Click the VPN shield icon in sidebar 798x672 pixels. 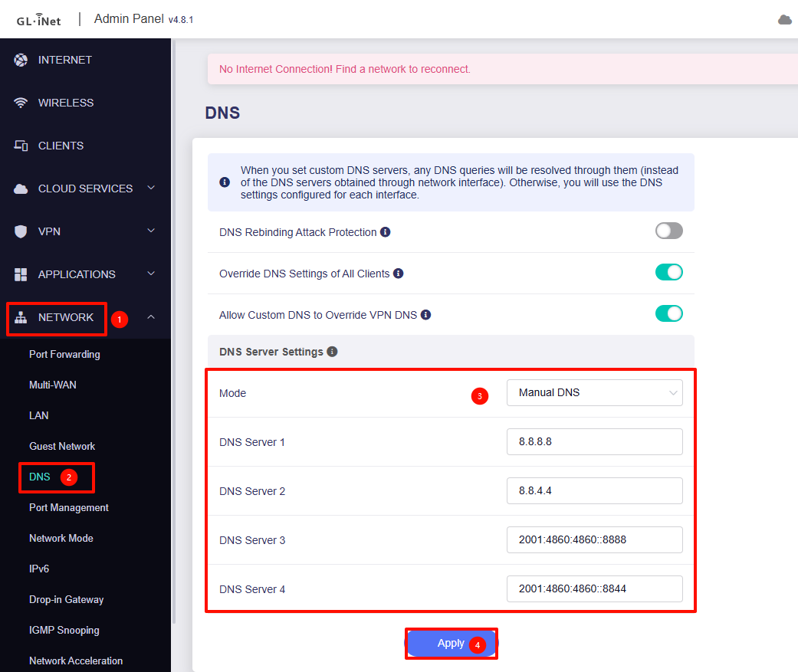coord(21,231)
